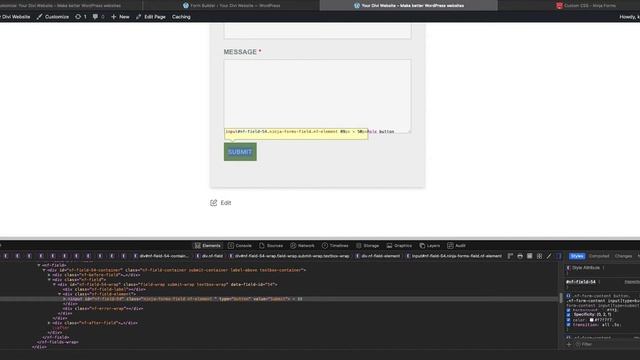Screen dimensions: 640x360
Task: Open the Sources tab
Action: point(271,246)
